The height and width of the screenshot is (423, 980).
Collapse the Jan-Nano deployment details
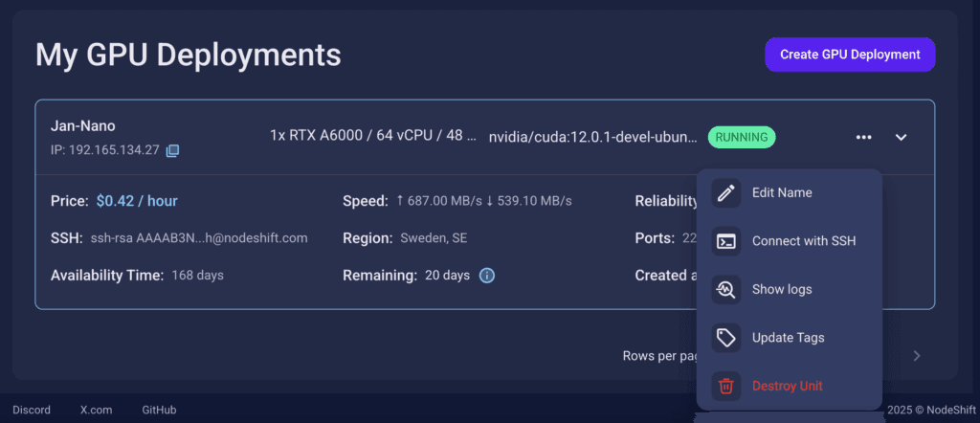[901, 137]
